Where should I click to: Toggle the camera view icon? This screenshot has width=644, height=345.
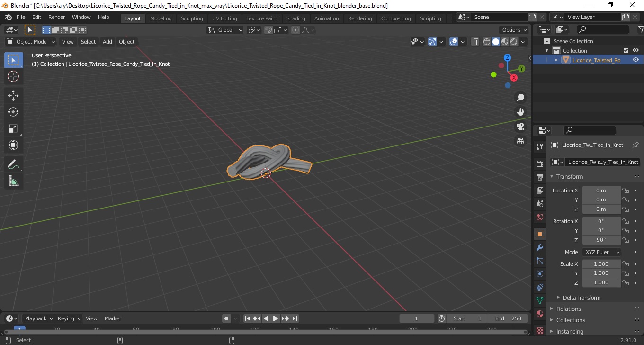(x=520, y=127)
